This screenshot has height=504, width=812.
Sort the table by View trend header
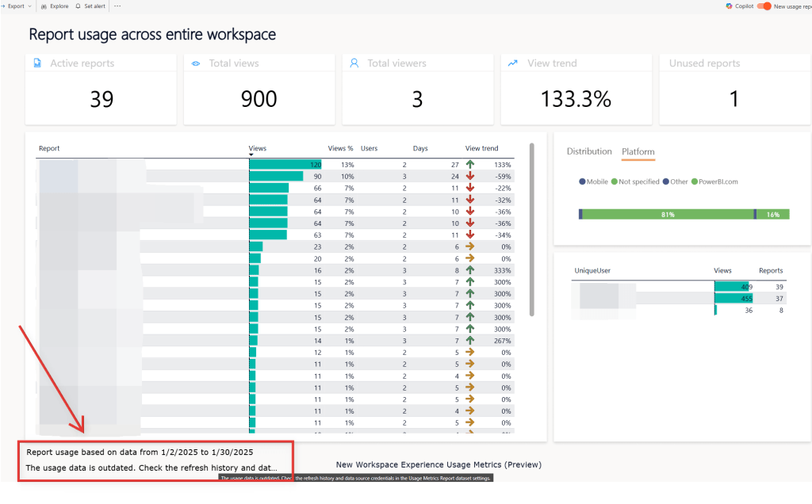click(481, 148)
